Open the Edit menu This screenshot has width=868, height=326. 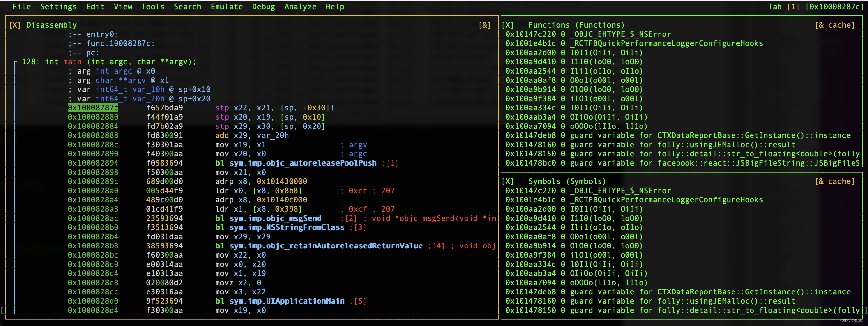pos(95,6)
